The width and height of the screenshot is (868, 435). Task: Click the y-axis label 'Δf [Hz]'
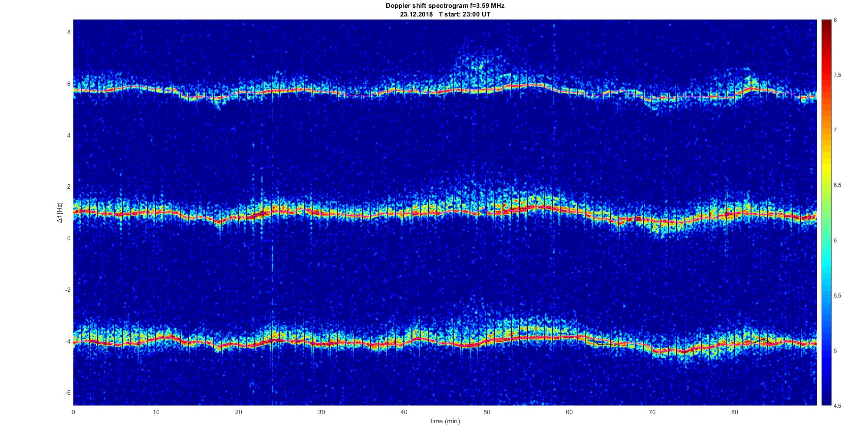[x=59, y=213]
